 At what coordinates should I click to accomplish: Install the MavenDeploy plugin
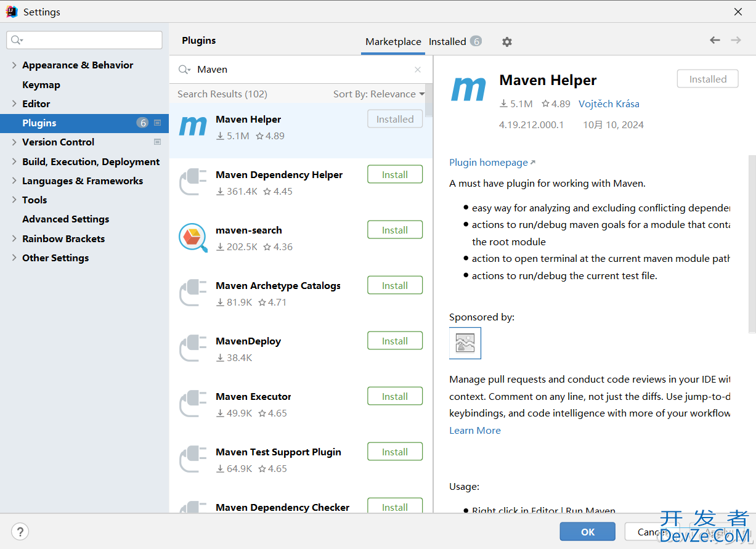[395, 341]
